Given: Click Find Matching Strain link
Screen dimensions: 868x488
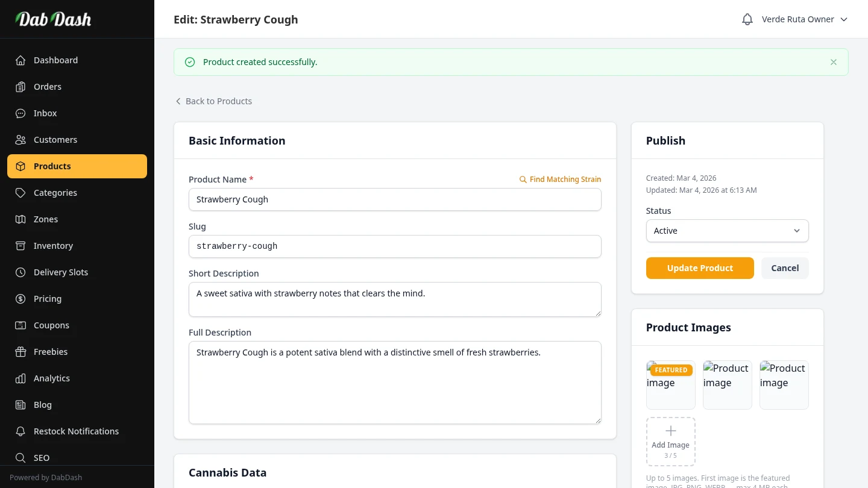Looking at the screenshot, I should point(560,180).
